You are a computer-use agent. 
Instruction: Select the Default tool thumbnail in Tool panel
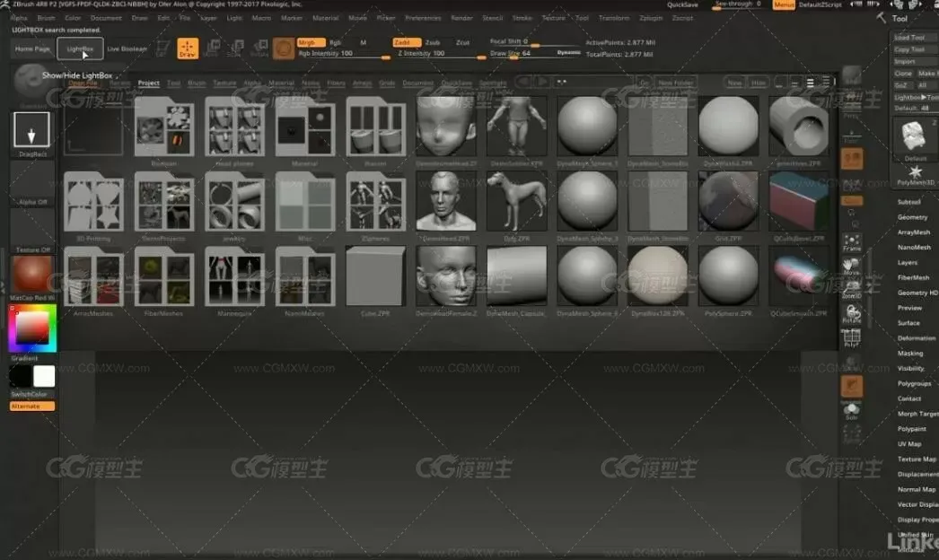[915, 139]
